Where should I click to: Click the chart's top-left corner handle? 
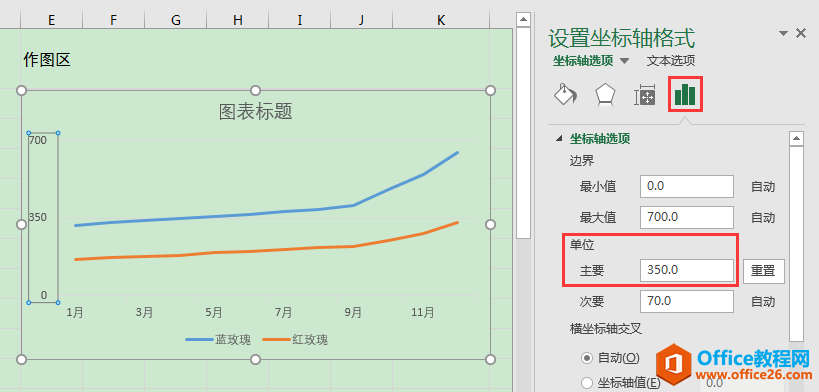(21, 90)
